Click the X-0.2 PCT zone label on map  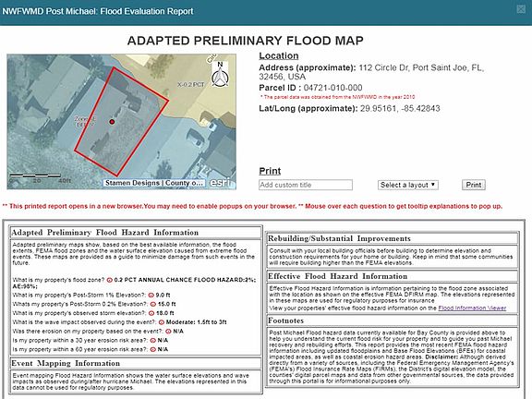191,84
